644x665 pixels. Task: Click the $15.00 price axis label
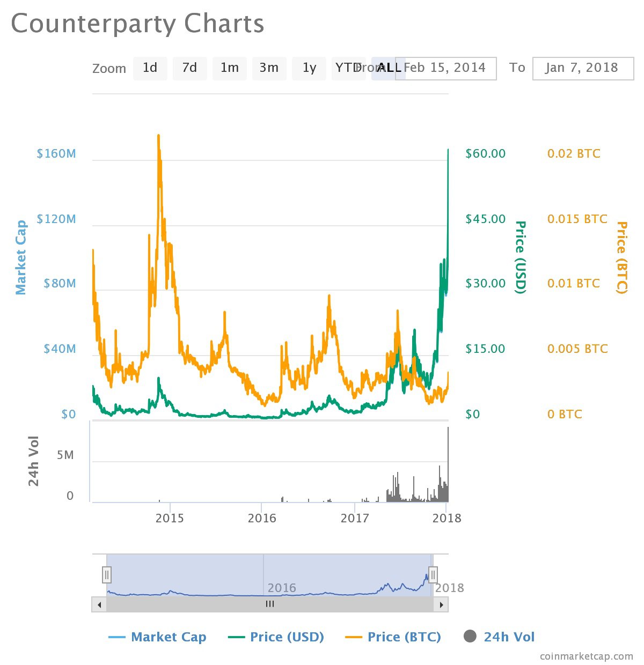[486, 349]
